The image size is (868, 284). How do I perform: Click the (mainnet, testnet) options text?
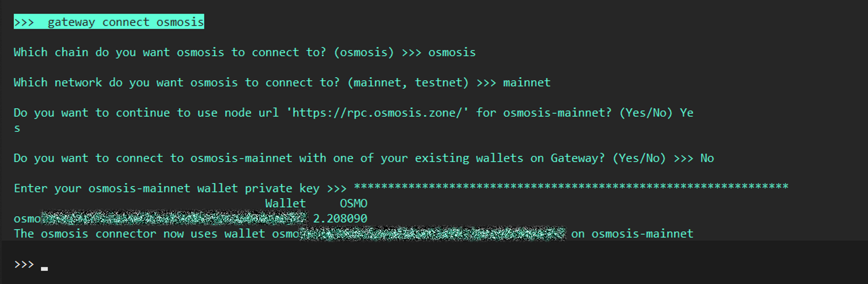click(408, 83)
